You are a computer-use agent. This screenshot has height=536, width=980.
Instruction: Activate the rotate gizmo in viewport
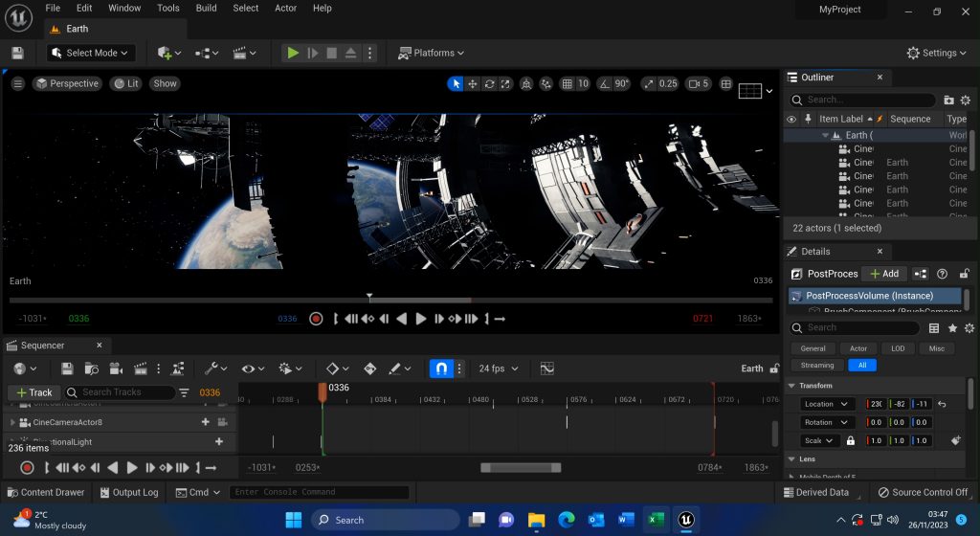[x=489, y=83]
